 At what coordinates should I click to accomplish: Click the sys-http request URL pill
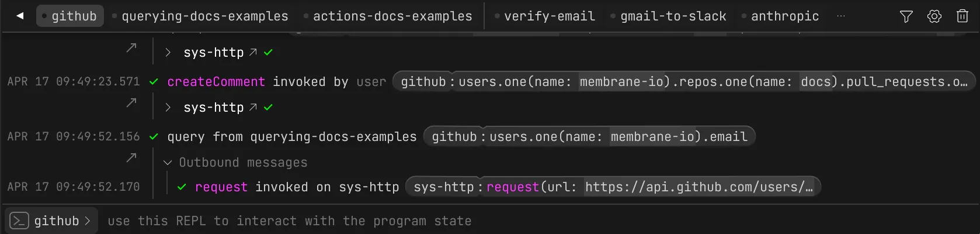tap(613, 187)
